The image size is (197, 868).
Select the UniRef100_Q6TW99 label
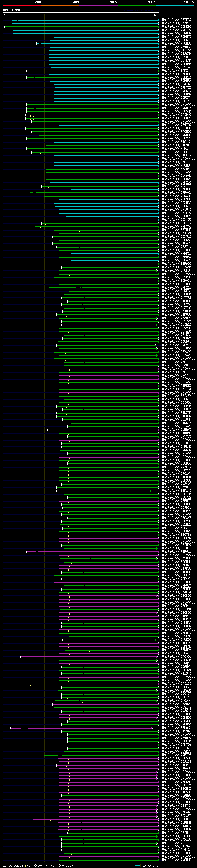coord(177,128)
